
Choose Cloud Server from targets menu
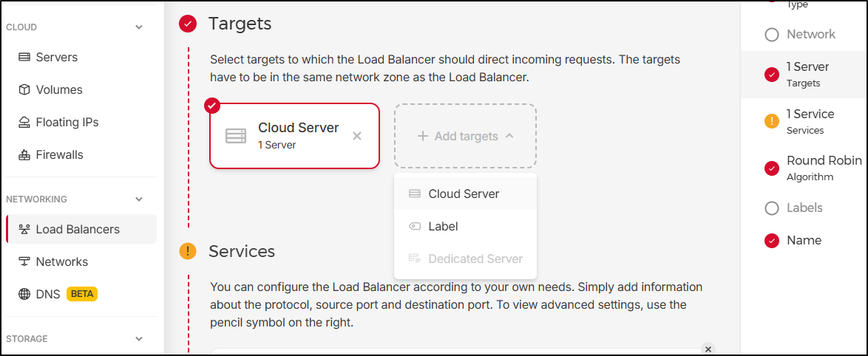(x=464, y=194)
